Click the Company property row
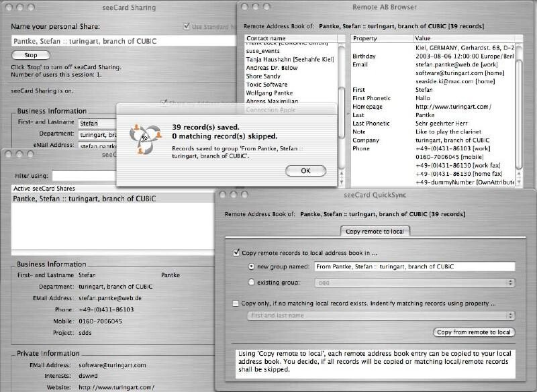The width and height of the screenshot is (537, 392). (433, 140)
